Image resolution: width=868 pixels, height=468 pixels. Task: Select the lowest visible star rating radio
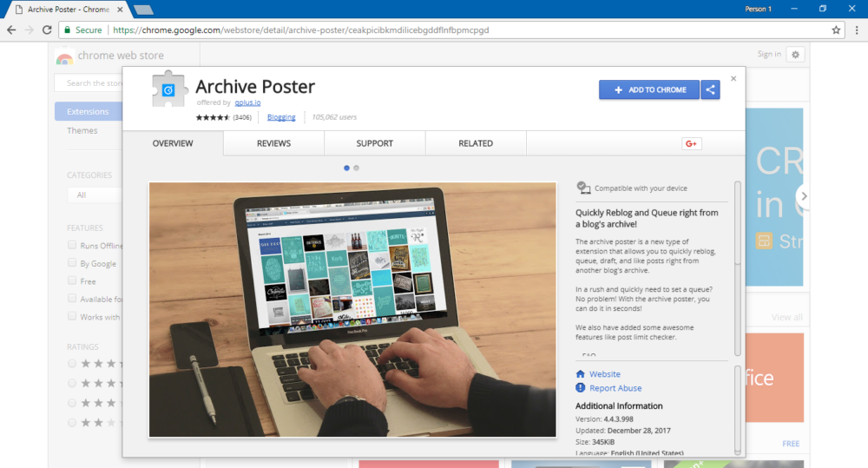pos(72,423)
